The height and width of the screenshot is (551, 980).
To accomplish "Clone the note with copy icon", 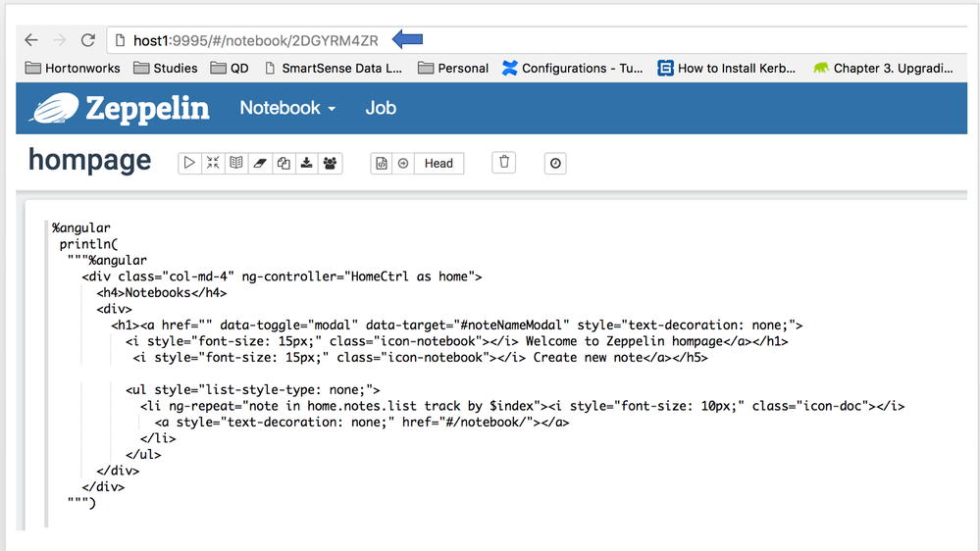I will (x=284, y=163).
